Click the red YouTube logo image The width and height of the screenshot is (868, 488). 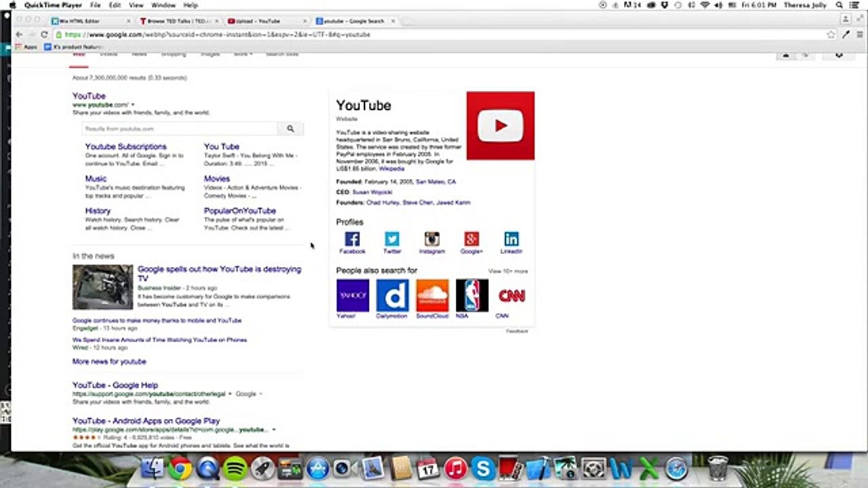(x=500, y=125)
